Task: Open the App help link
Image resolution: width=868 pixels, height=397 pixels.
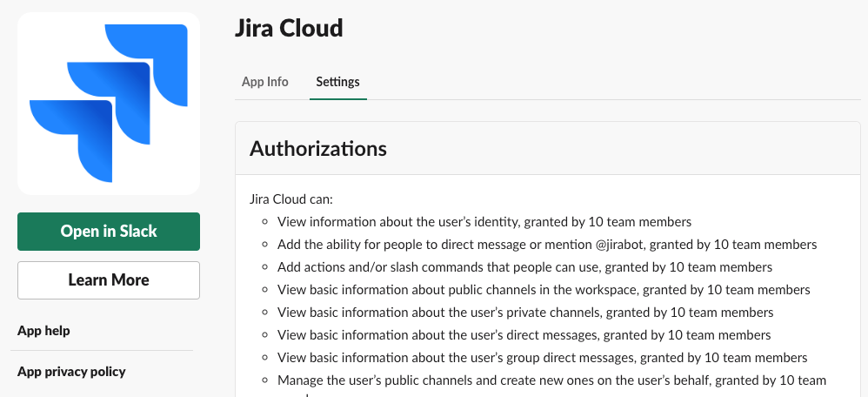Action: pos(43,331)
